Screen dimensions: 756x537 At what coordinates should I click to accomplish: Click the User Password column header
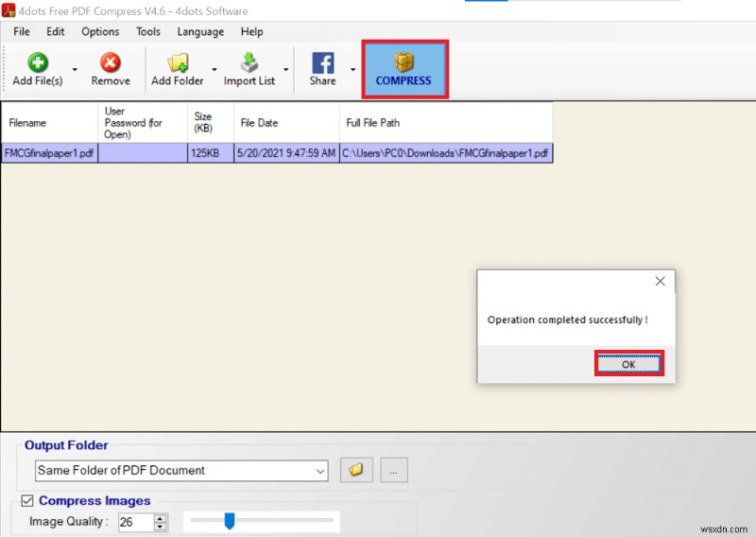click(x=143, y=123)
